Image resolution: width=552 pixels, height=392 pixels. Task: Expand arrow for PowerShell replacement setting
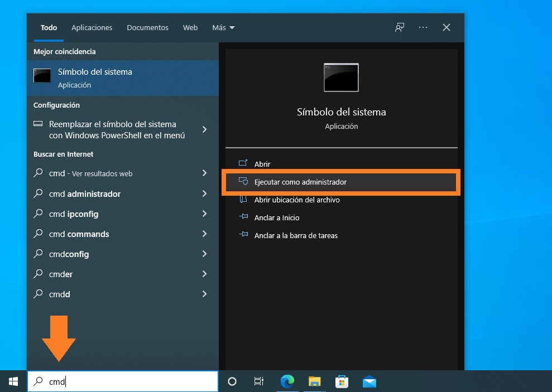[204, 129]
